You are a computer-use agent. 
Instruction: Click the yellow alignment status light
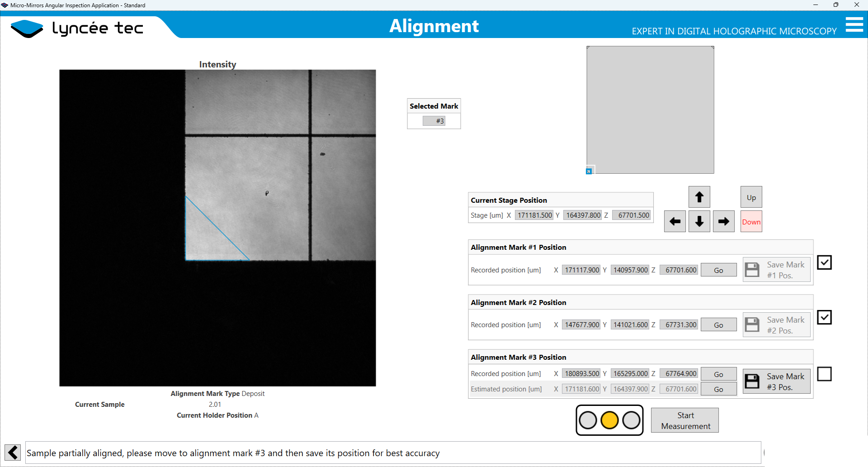click(x=609, y=420)
